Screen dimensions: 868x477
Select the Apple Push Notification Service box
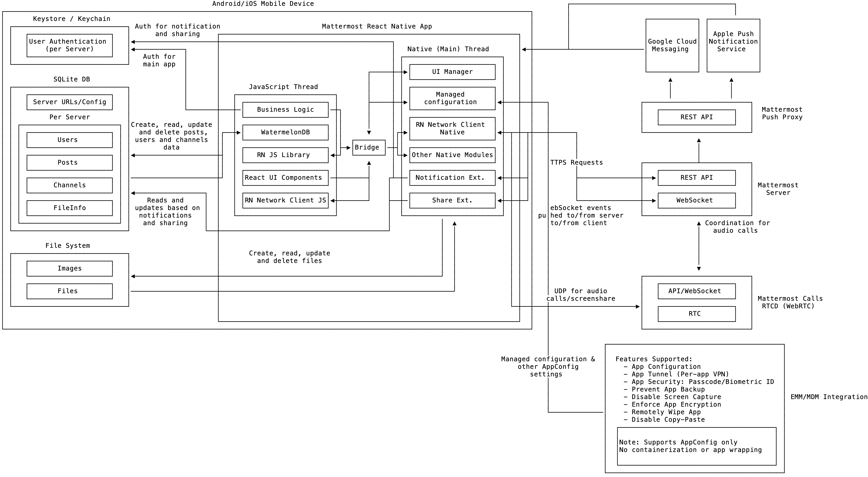[733, 46]
